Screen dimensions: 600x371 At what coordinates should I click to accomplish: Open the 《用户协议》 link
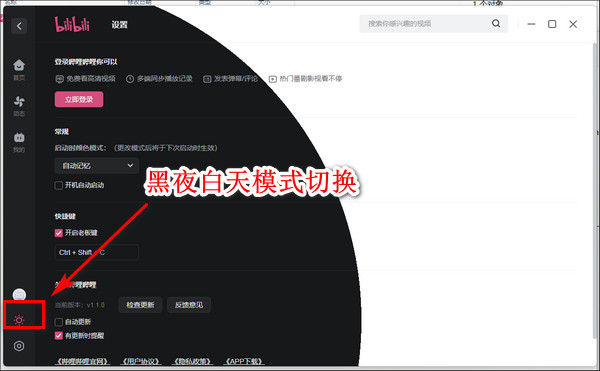(141, 361)
